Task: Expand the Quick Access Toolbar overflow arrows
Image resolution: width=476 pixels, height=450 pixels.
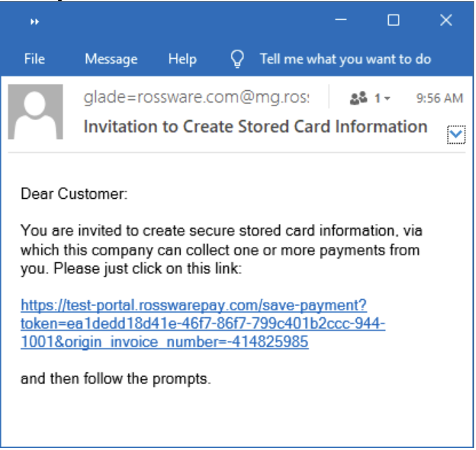Action: coord(35,22)
